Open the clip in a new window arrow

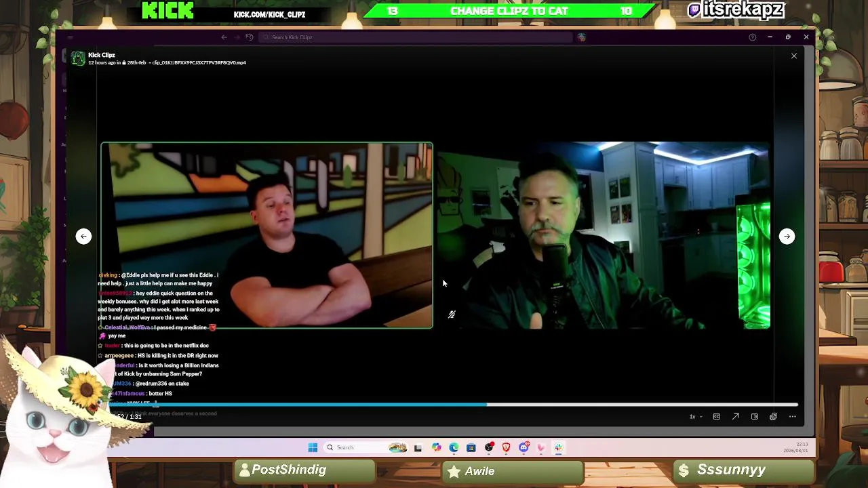(735, 417)
